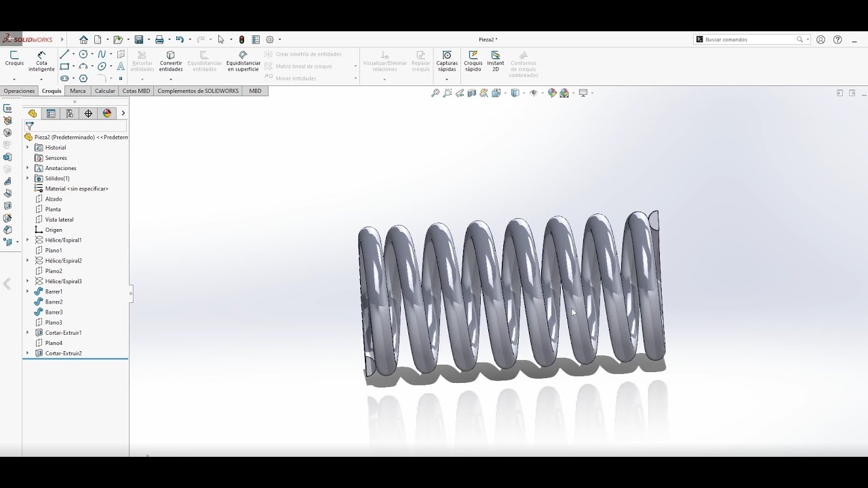Click Equidistanciar en superficie tool
The width and height of the screenshot is (868, 488).
pyautogui.click(x=243, y=61)
